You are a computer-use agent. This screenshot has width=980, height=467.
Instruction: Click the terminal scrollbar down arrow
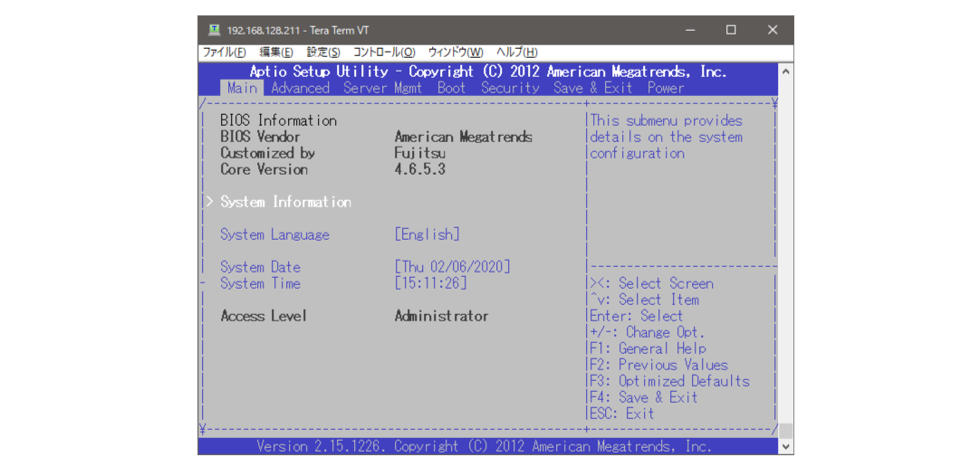[x=786, y=447]
